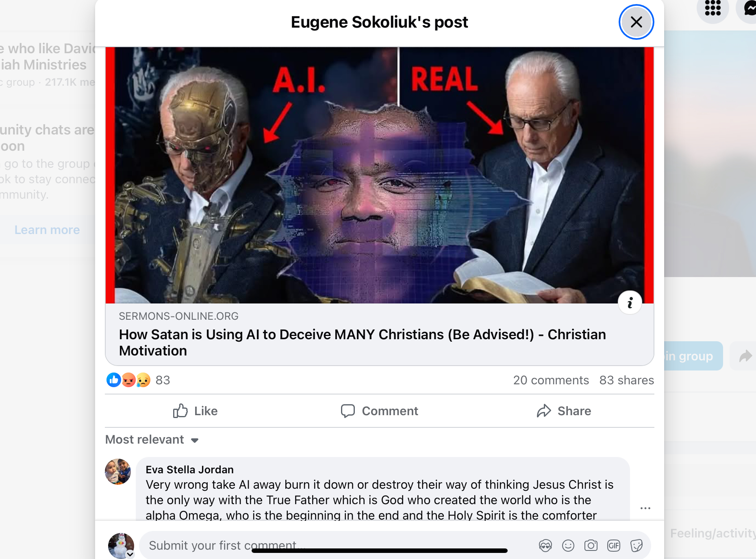Open comment options three-dot menu

pyautogui.click(x=645, y=508)
